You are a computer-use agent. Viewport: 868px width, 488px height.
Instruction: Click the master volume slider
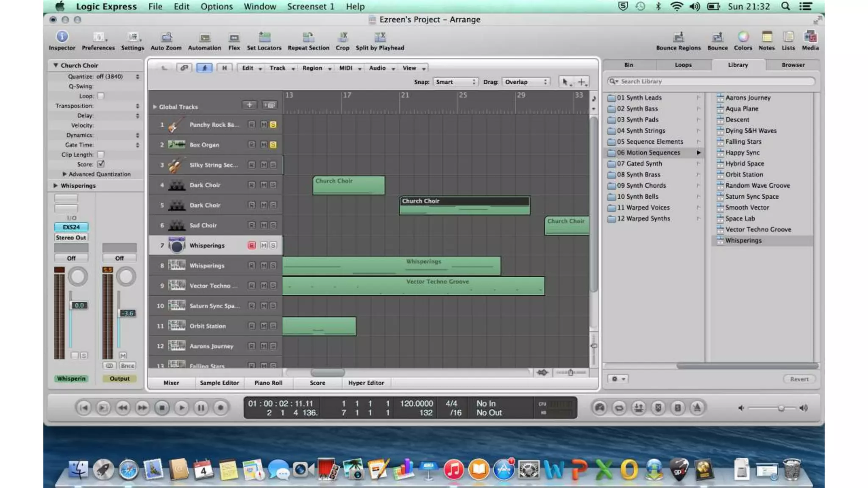pos(780,408)
